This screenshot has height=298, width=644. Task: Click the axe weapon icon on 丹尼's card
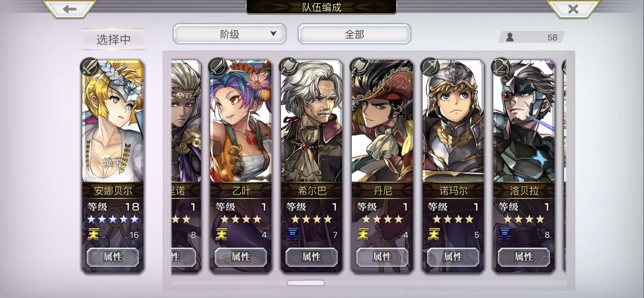pos(359,67)
